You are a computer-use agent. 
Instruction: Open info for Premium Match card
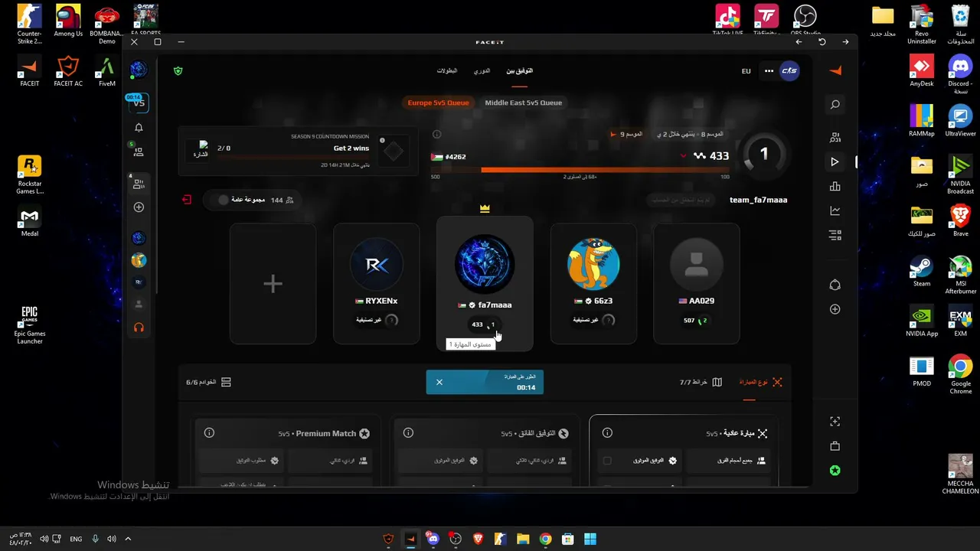(209, 433)
